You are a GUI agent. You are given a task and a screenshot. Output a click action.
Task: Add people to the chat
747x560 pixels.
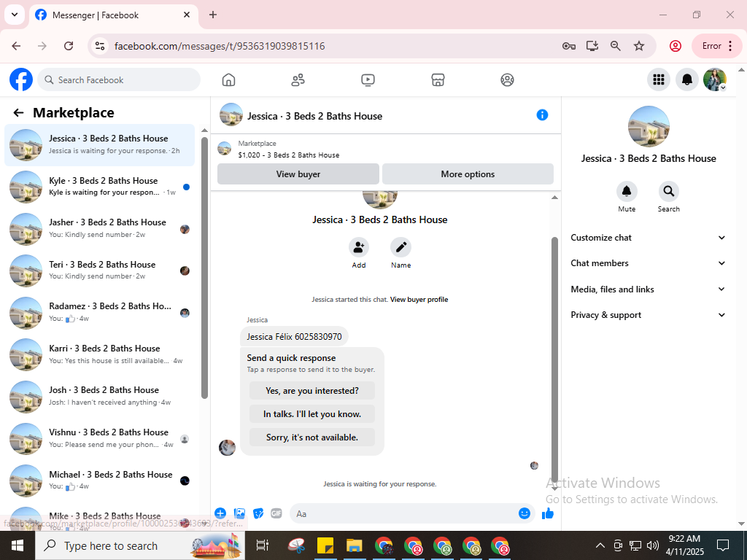359,247
